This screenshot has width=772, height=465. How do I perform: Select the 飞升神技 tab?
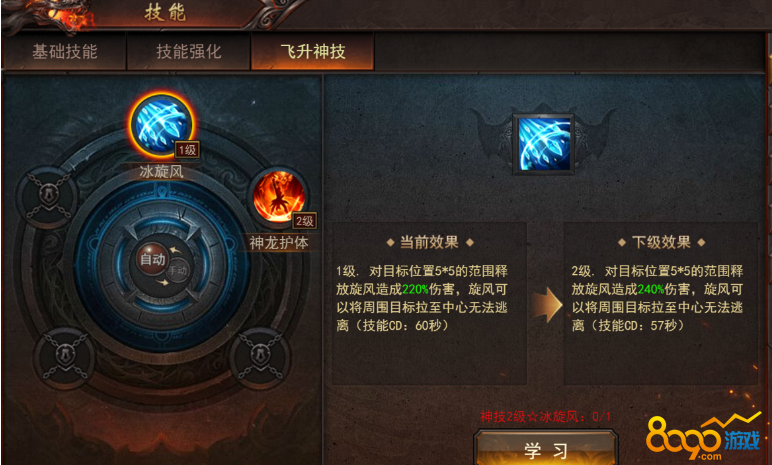(x=313, y=51)
